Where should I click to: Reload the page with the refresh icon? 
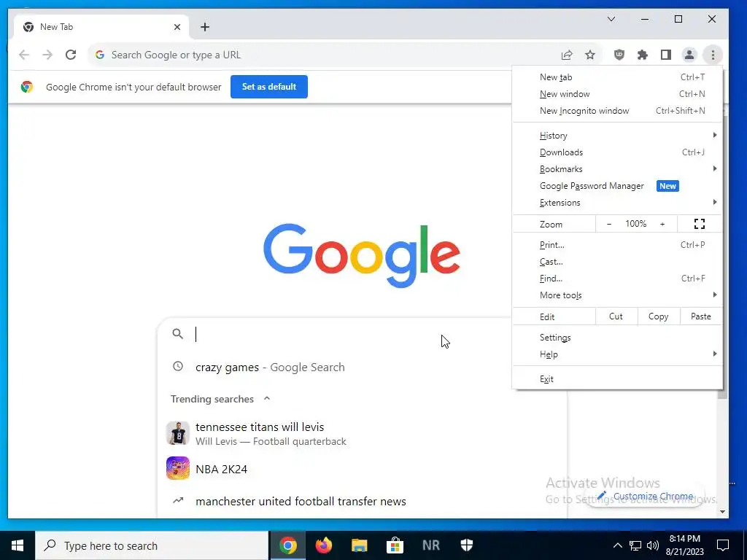[71, 55]
